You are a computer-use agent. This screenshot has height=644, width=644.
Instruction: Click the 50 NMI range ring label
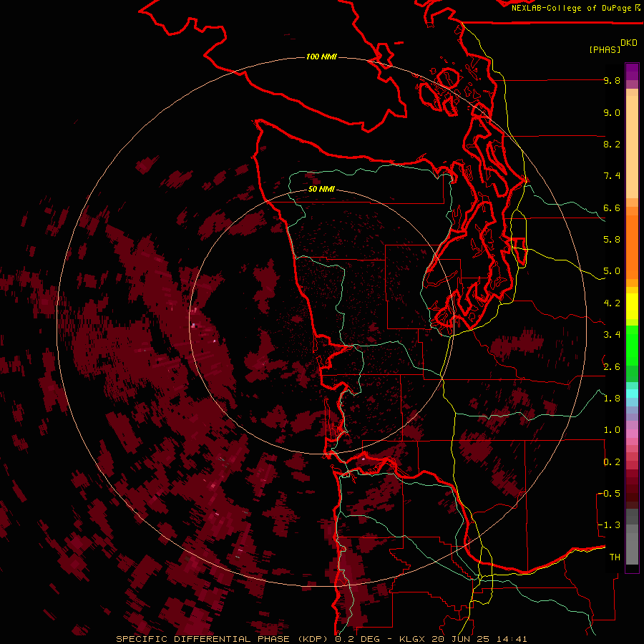[x=321, y=190]
